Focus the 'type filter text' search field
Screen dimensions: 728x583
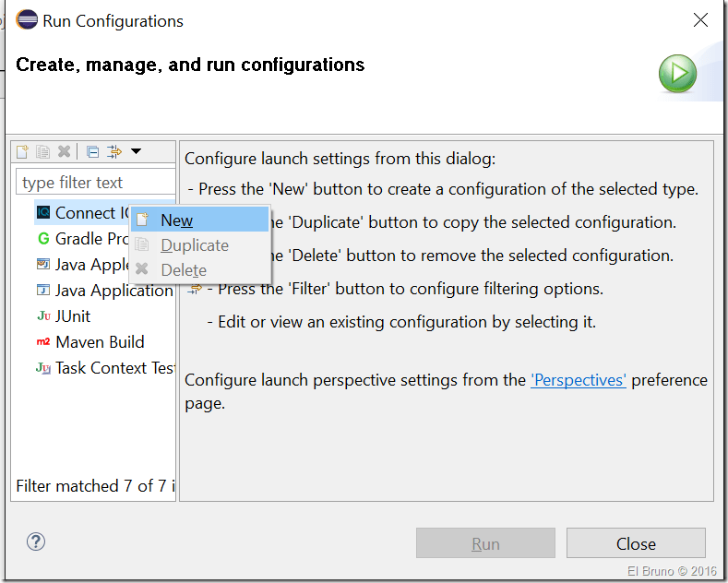point(95,183)
